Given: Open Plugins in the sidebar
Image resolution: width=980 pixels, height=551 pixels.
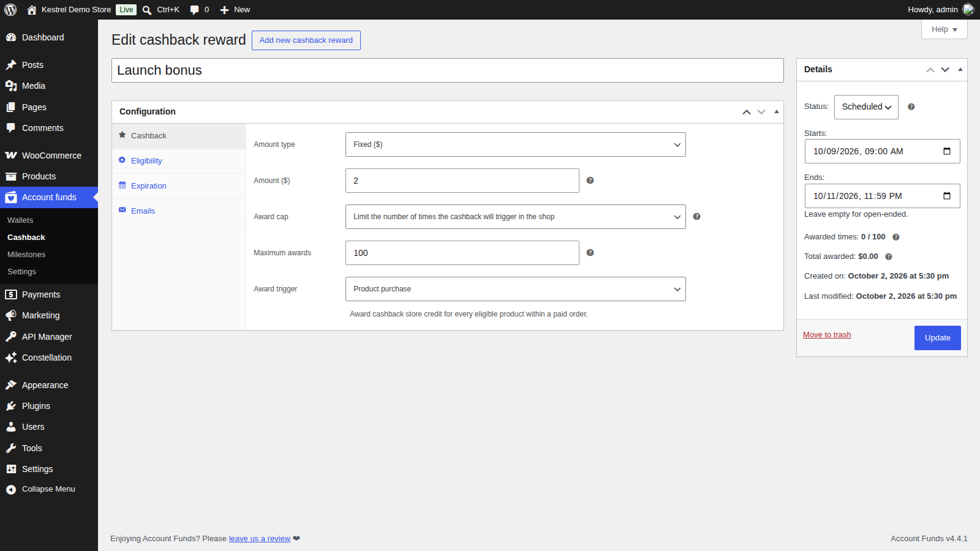Looking at the screenshot, I should coord(49,406).
